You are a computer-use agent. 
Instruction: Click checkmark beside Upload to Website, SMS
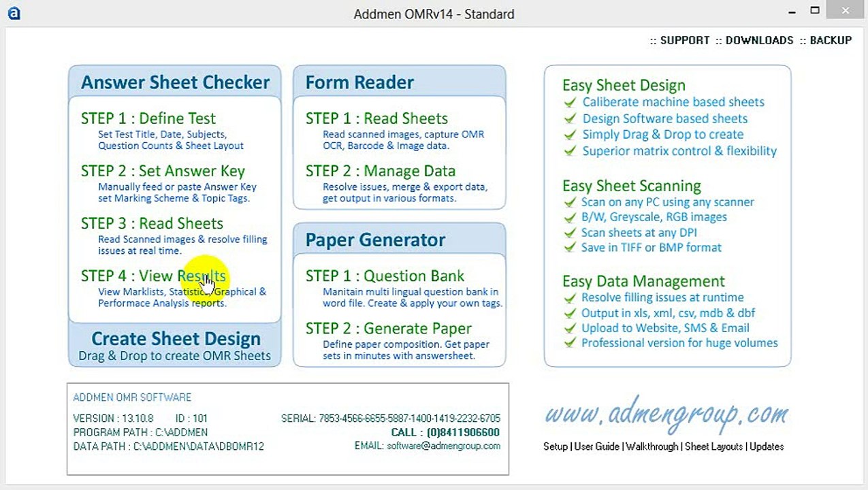click(x=570, y=328)
